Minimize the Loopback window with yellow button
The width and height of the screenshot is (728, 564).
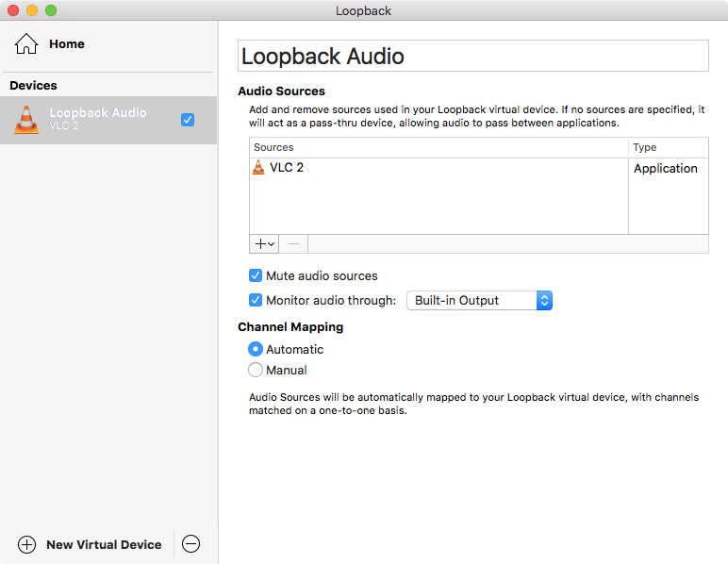pyautogui.click(x=32, y=10)
